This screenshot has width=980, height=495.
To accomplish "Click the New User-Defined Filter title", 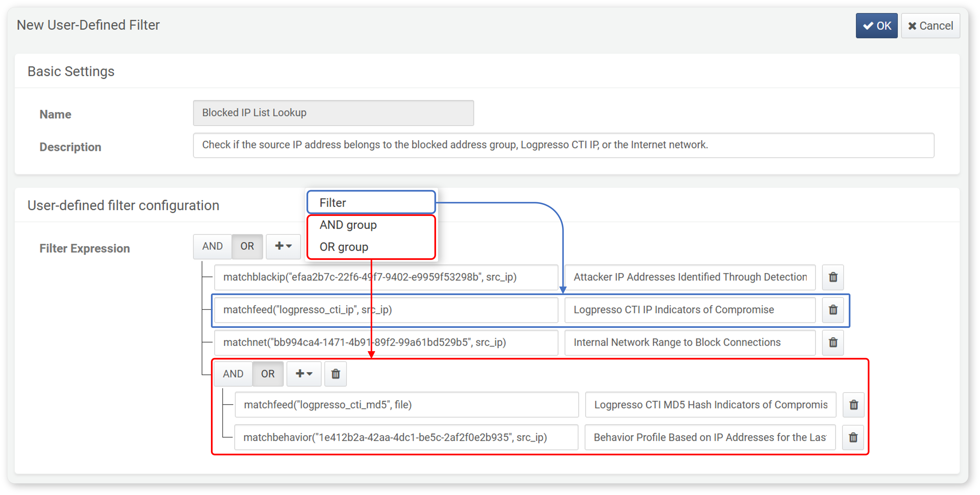I will click(x=88, y=25).
